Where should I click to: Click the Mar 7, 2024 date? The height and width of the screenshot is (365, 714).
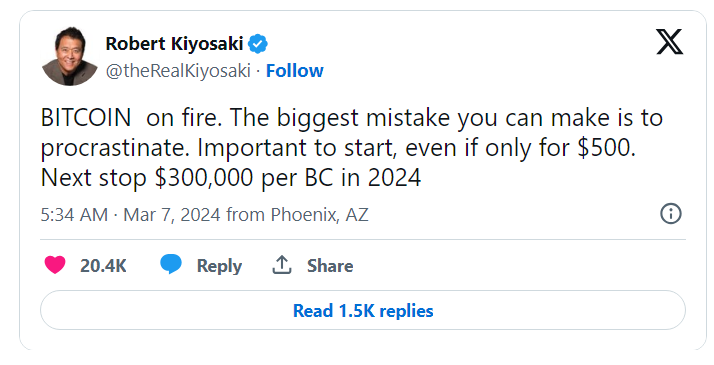(x=172, y=214)
